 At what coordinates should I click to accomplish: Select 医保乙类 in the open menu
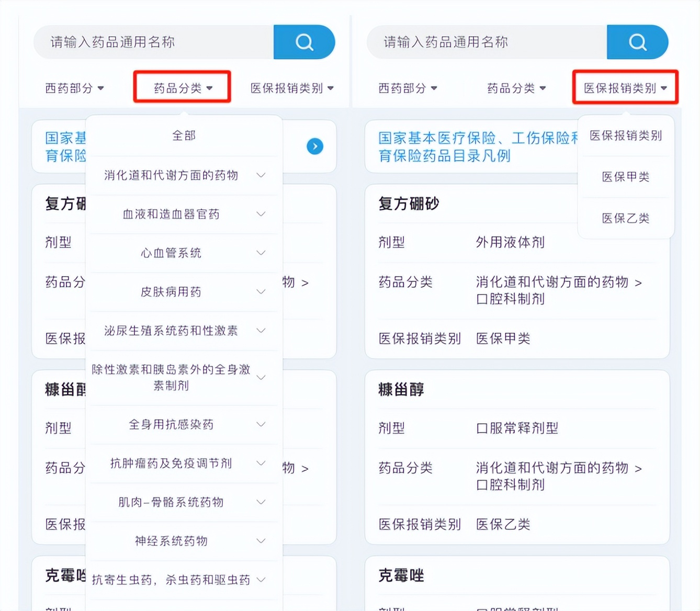[626, 218]
